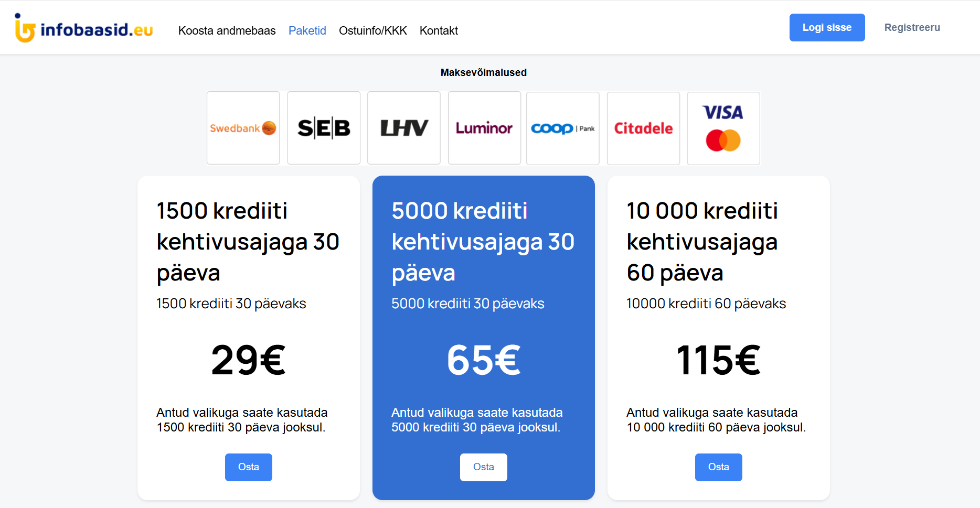Click the Maksevõimalused heading

point(483,72)
